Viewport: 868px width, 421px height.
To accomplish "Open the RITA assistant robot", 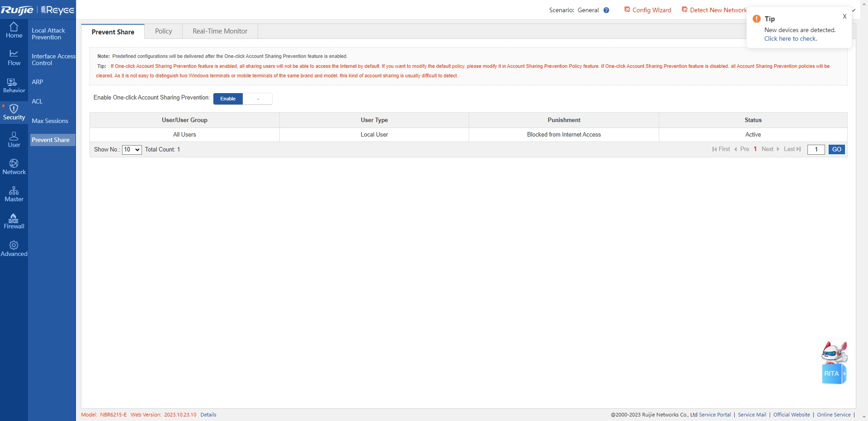I will [x=834, y=363].
